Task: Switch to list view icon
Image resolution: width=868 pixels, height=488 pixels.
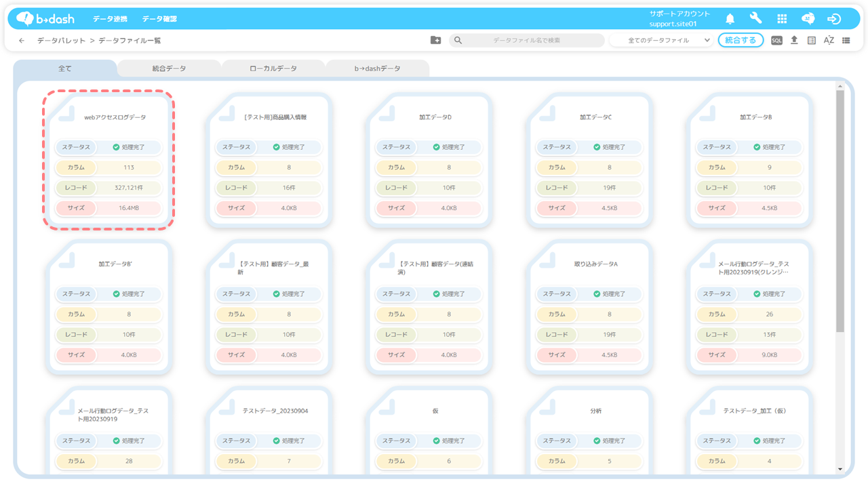Action: [x=846, y=41]
